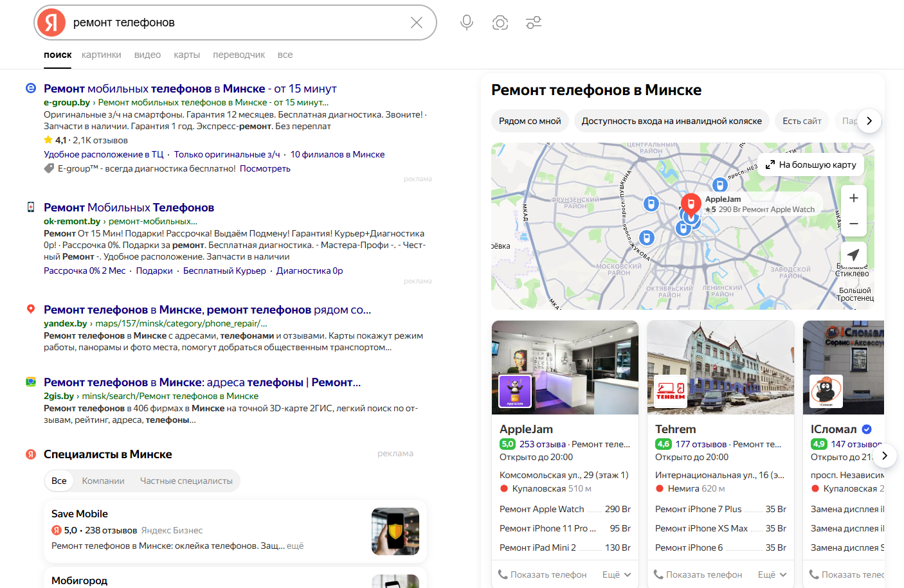Toggle Доступность входа на инвалидной коляске filter
The image size is (904, 588).
coord(672,121)
